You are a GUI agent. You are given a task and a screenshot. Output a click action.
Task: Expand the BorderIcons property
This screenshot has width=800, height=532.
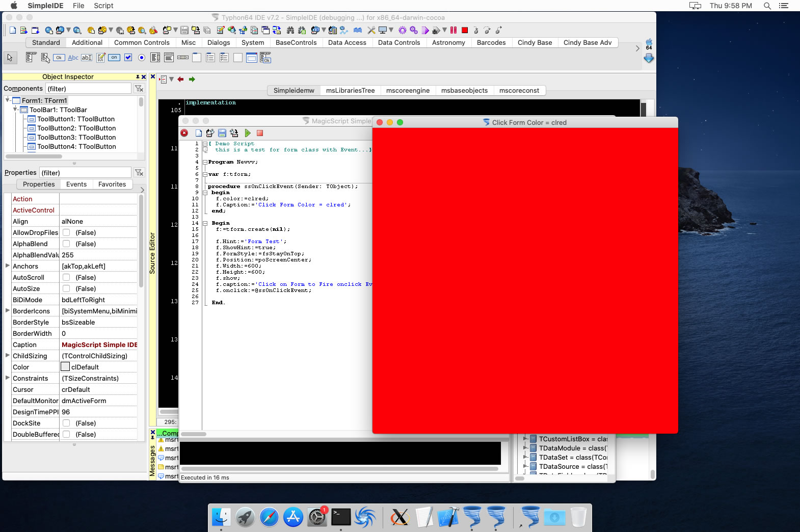tap(7, 310)
